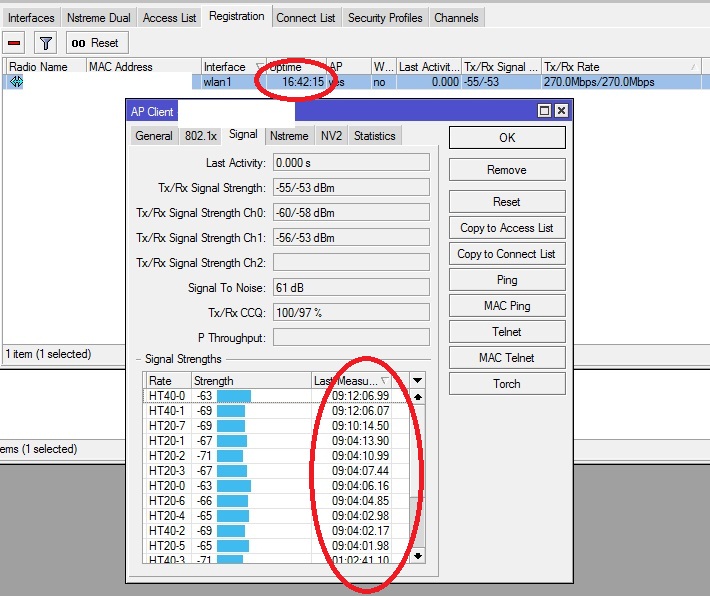
Task: Go to Security Profiles tab
Action: click(385, 18)
